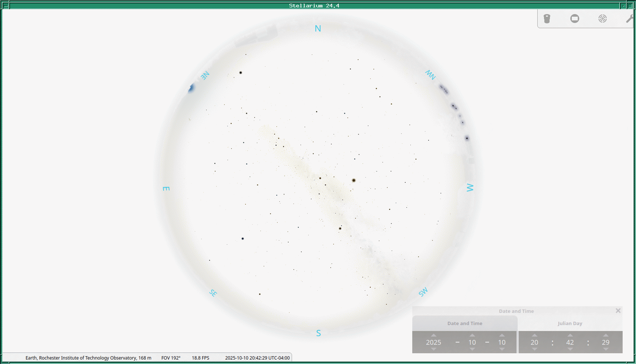Close the Date and Time panel

(618, 311)
